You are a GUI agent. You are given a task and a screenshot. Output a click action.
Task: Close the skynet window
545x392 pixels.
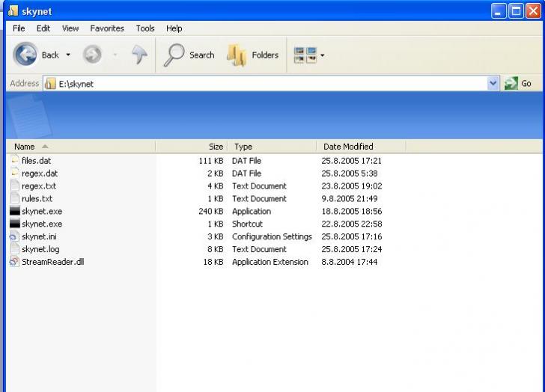point(533,11)
